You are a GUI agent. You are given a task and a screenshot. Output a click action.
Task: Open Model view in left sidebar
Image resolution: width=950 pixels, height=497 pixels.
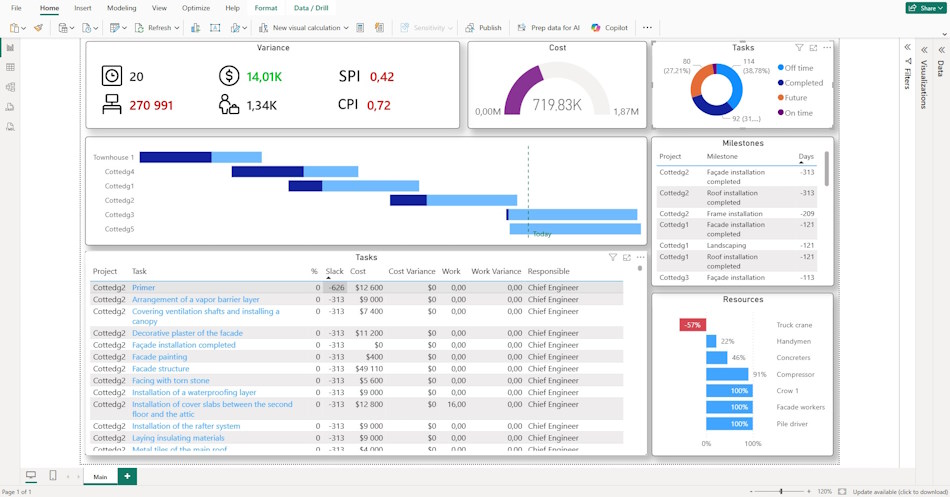(10, 87)
